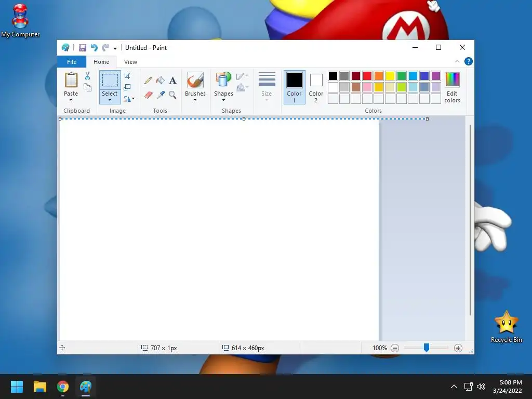The height and width of the screenshot is (399, 532).
Task: Click the top-center selection handle on canvas
Action: [x=244, y=119]
